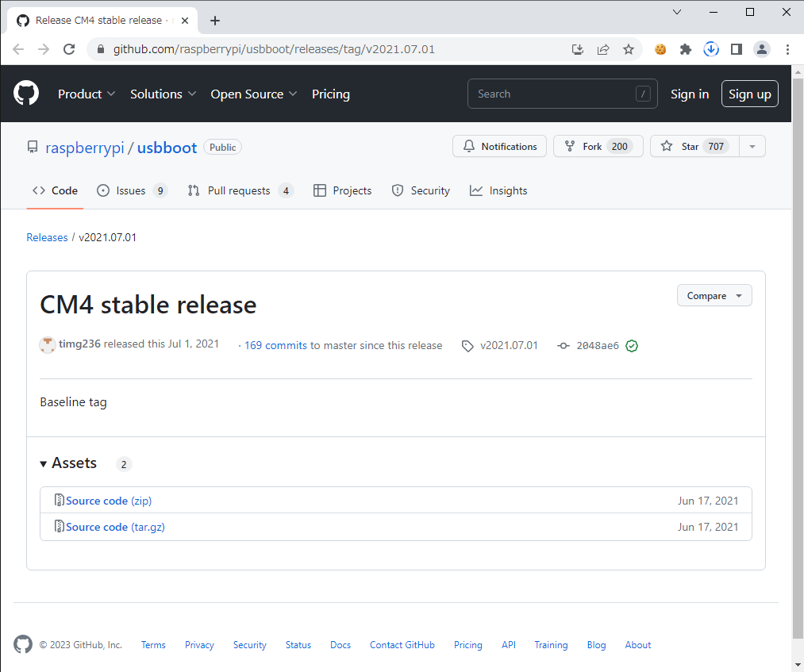Open the footer Docs link
Viewport: 804px width, 672px height.
pyautogui.click(x=340, y=645)
